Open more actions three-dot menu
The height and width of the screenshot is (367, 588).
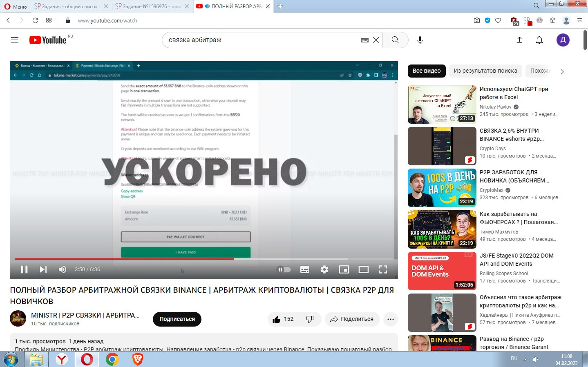tap(391, 319)
